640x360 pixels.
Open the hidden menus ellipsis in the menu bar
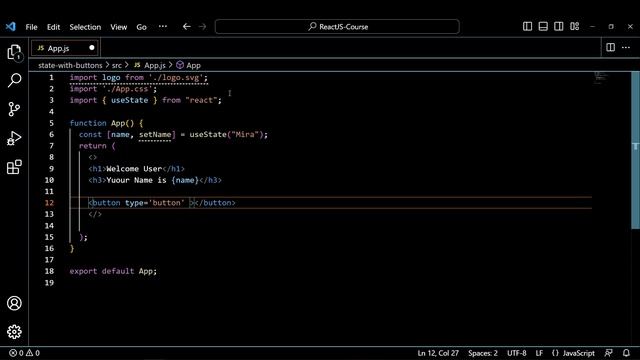163,27
